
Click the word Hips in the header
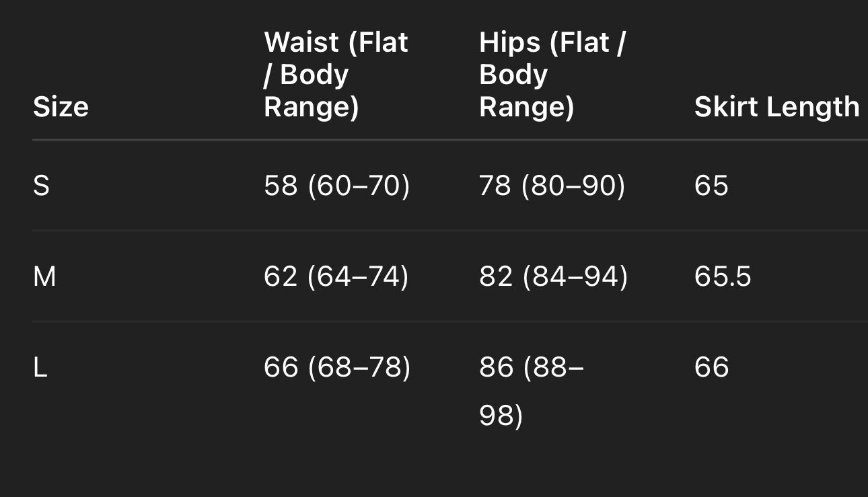point(509,42)
